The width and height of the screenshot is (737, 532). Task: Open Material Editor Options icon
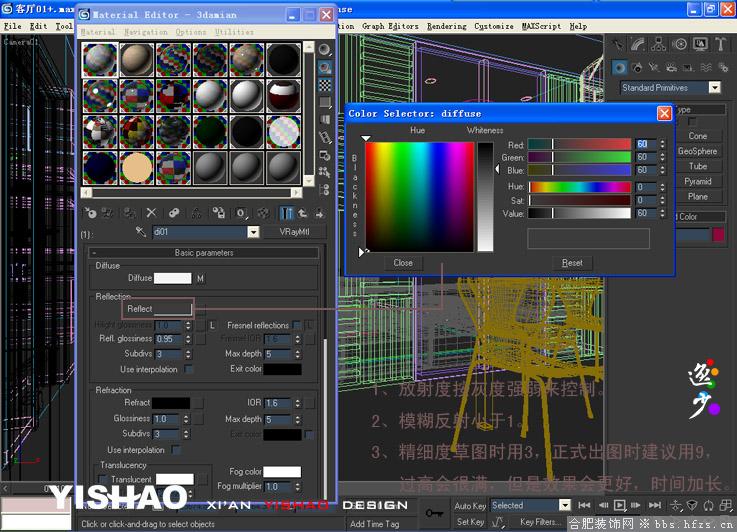(x=324, y=155)
